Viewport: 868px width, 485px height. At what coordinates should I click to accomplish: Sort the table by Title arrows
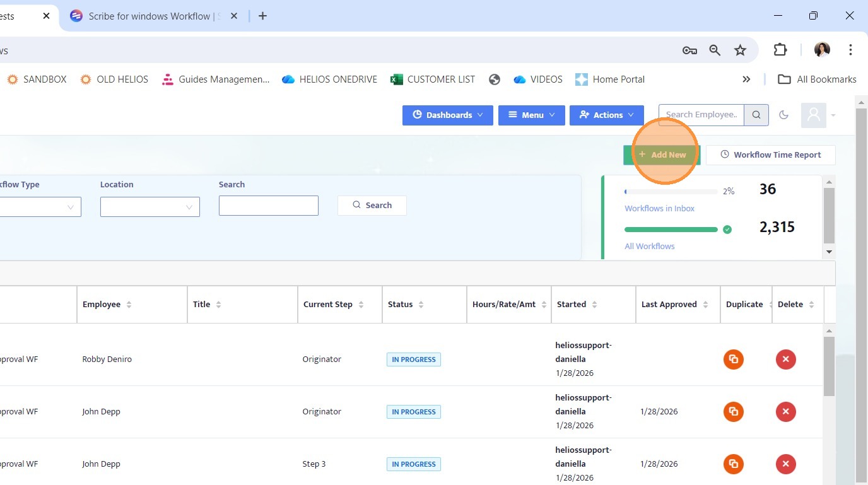point(218,305)
